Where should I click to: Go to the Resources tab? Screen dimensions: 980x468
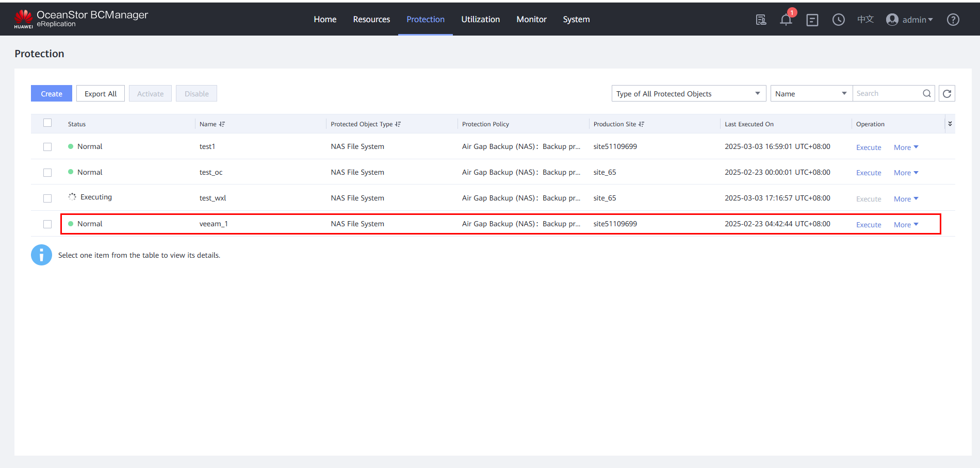pos(371,20)
